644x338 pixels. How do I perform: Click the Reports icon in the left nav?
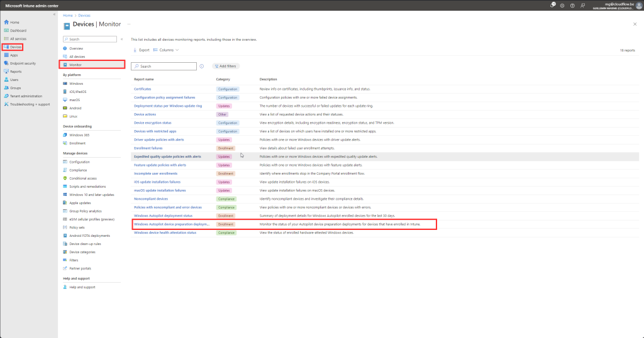tap(6, 72)
